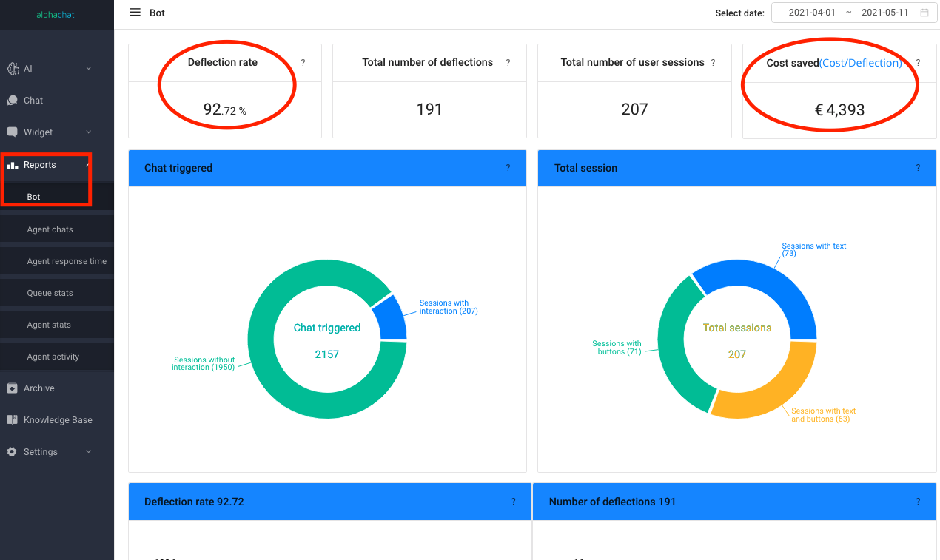Collapse the Reports menu chevron
This screenshot has width=940, height=560.
(87, 165)
